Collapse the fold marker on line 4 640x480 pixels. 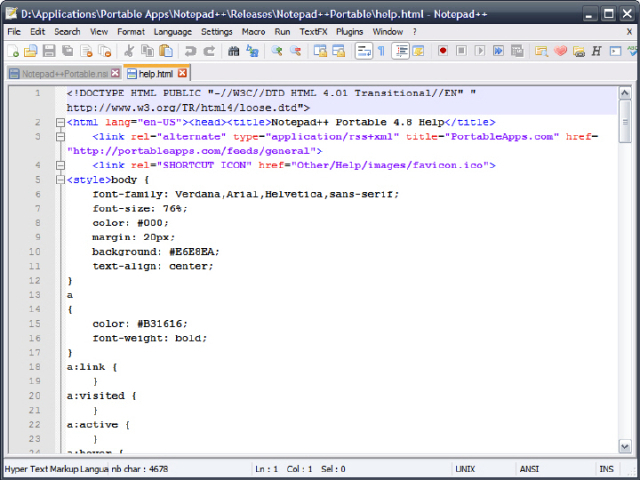60,165
